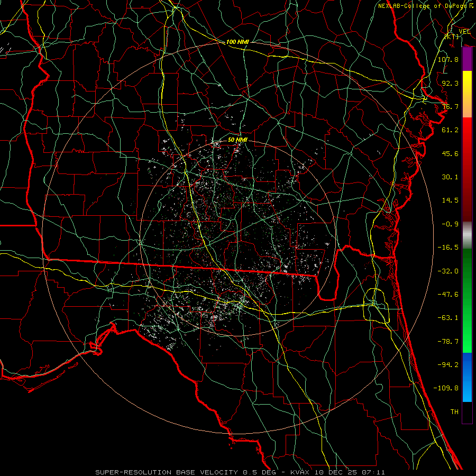Click the TH label on the legend
Viewport: 476px width, 476px height.
coord(454,412)
